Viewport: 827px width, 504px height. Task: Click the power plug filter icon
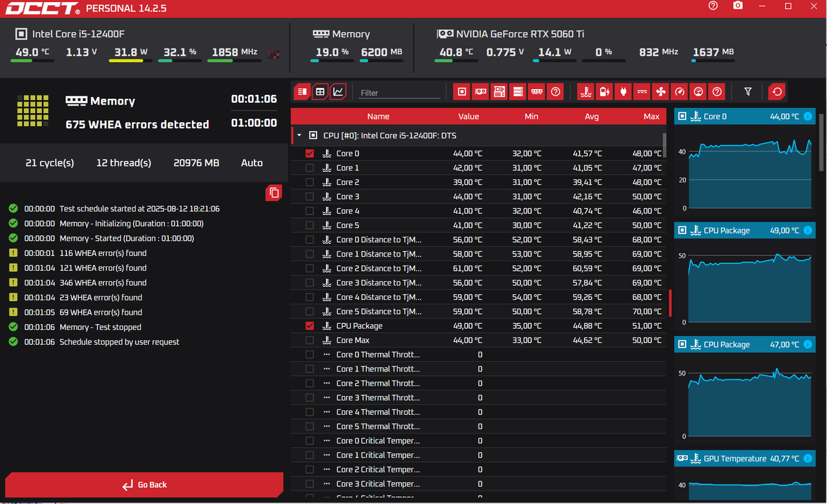coord(623,92)
